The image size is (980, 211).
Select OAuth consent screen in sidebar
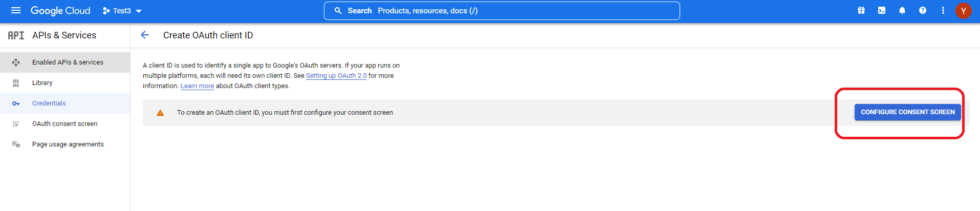(64, 124)
